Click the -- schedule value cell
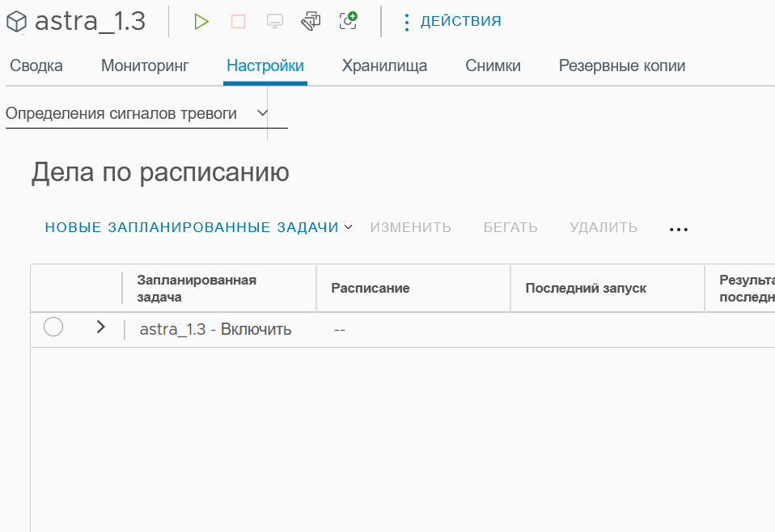Image resolution: width=775 pixels, height=532 pixels. [x=340, y=330]
